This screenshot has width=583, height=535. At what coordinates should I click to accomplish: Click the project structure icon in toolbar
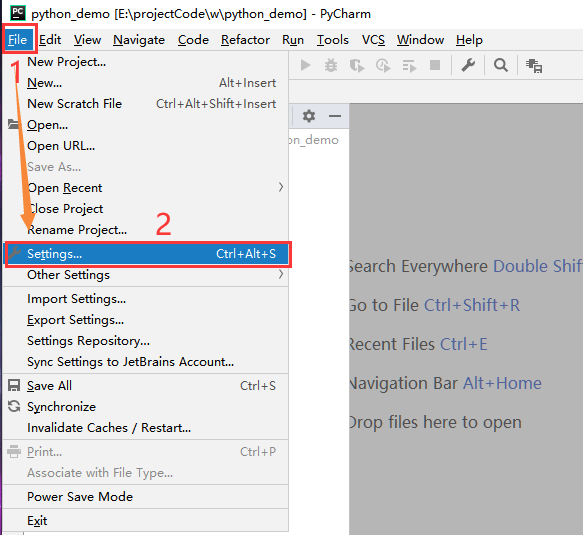(534, 66)
